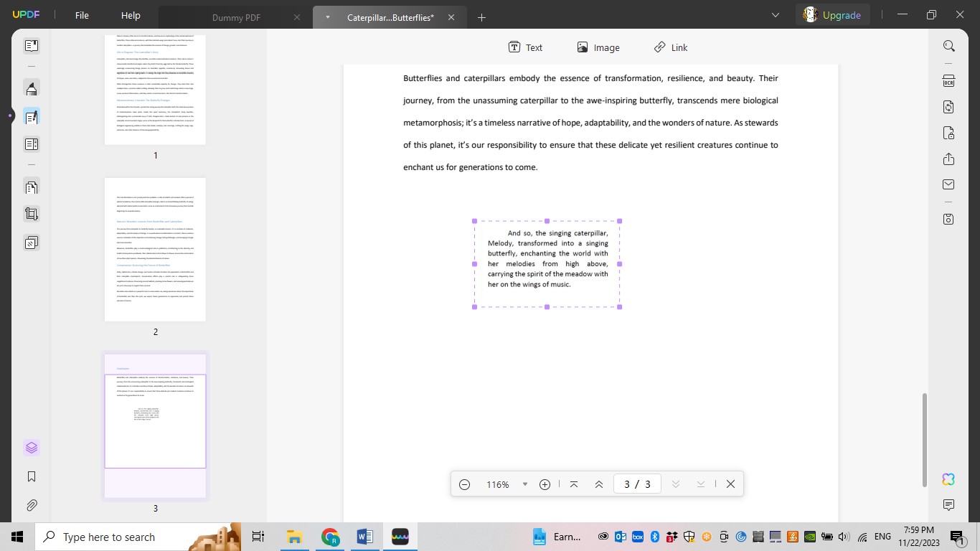This screenshot has height=551, width=980.
Task: Open the Organize Pages tool
Action: [x=31, y=187]
